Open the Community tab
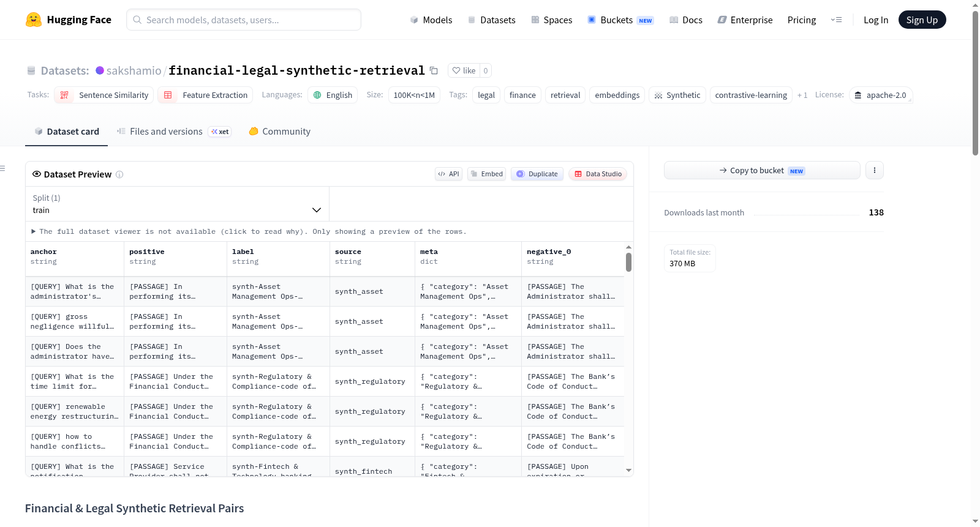Image resolution: width=980 pixels, height=527 pixels. pyautogui.click(x=279, y=132)
